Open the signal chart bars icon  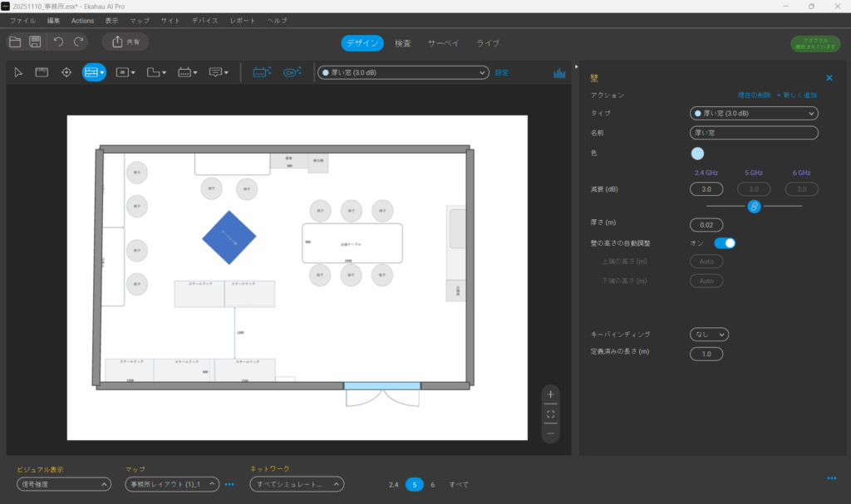click(x=560, y=72)
